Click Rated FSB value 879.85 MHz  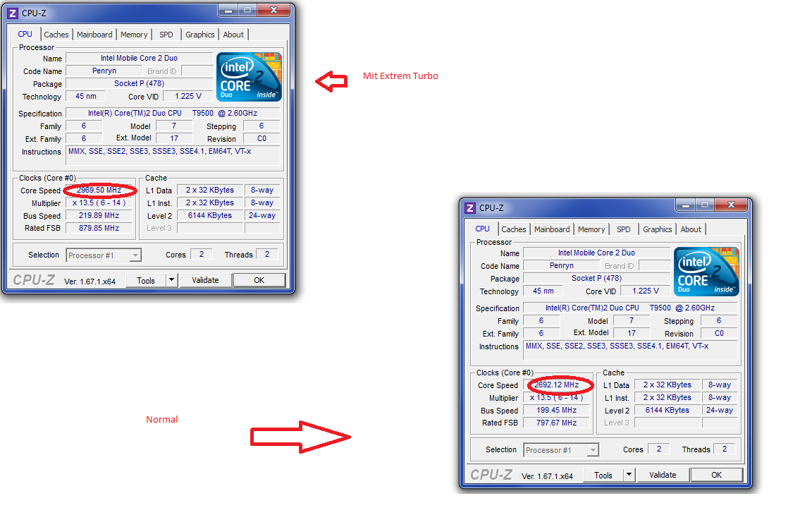coord(99,228)
